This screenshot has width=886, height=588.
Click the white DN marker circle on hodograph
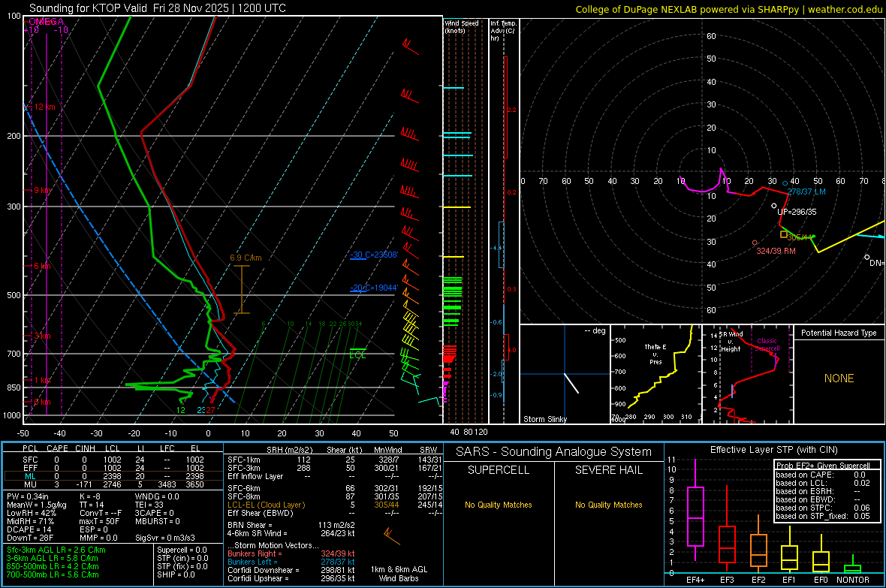click(867, 258)
